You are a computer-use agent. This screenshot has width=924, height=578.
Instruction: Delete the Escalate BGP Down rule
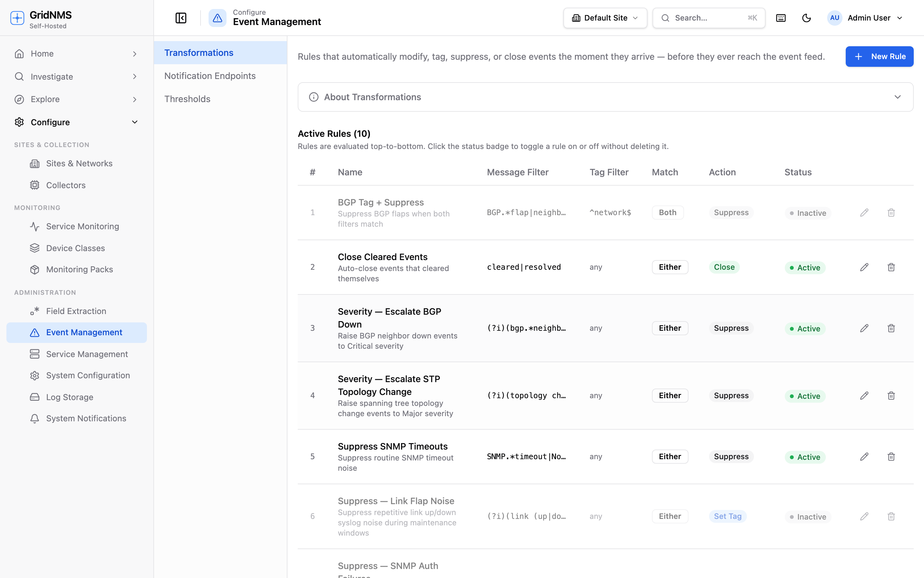click(891, 328)
